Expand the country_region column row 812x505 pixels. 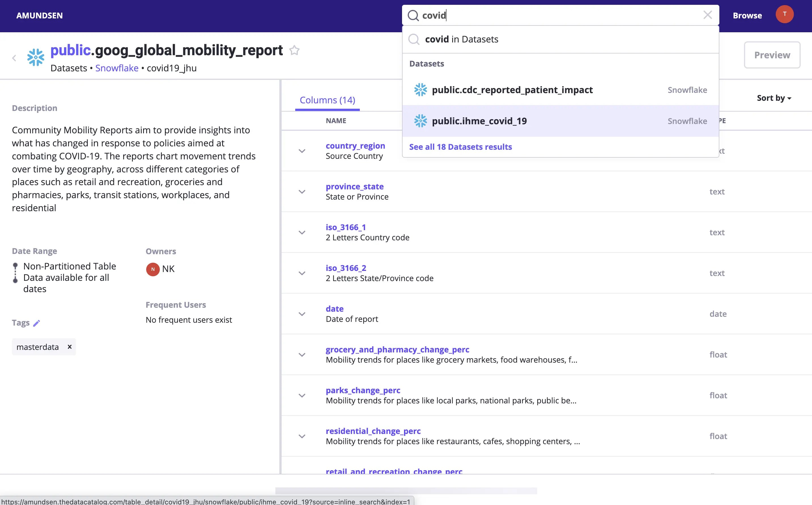302,151
